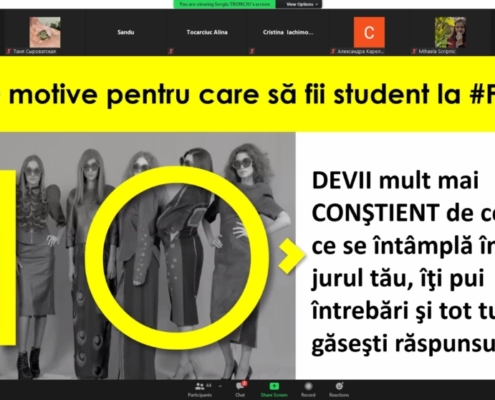
Task: Open the View Options dropdown
Action: coord(302,4)
